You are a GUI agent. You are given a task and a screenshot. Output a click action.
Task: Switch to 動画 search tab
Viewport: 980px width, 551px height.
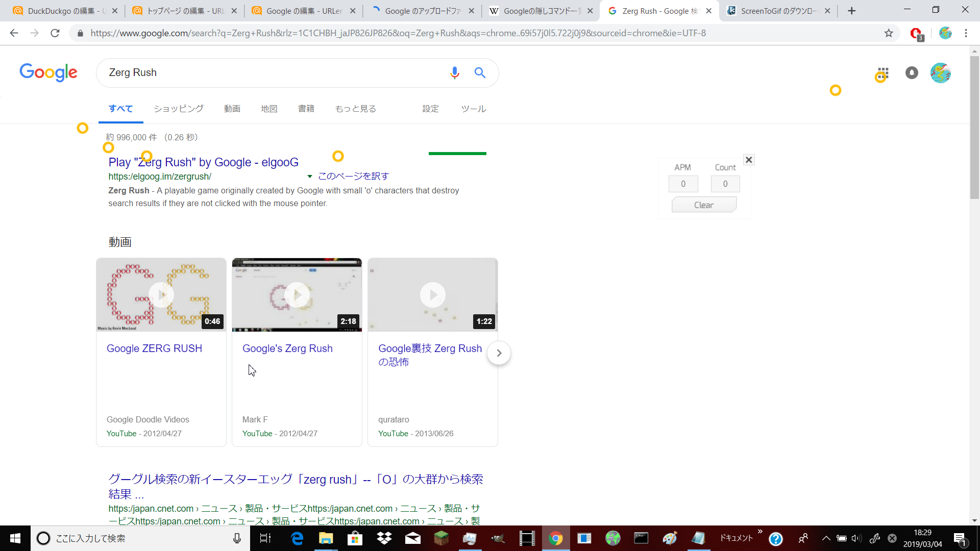(x=232, y=109)
